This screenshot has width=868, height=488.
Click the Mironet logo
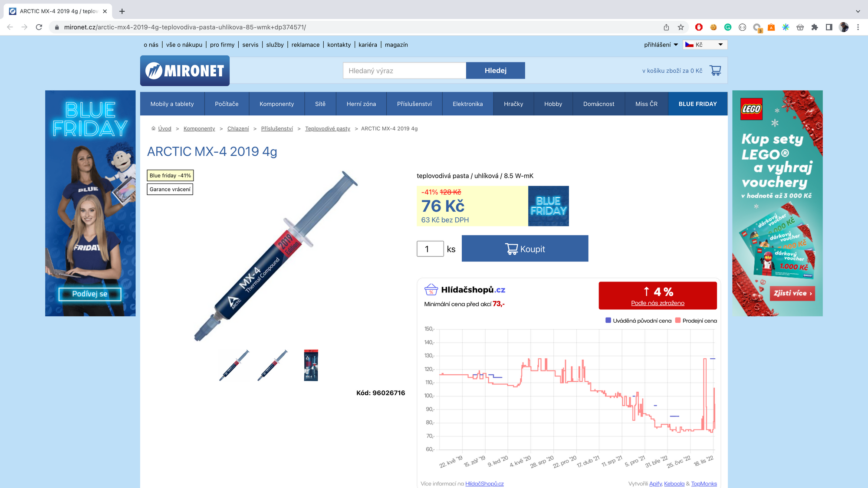185,71
